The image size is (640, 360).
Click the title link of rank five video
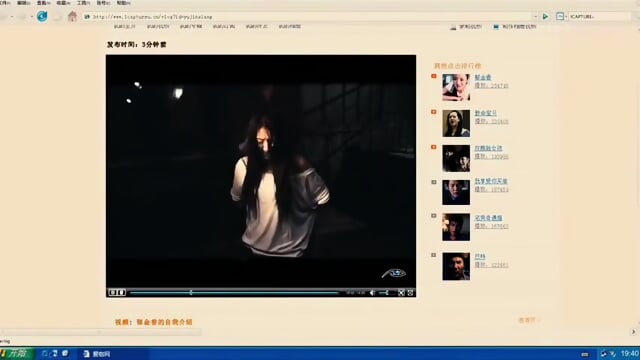488,218
